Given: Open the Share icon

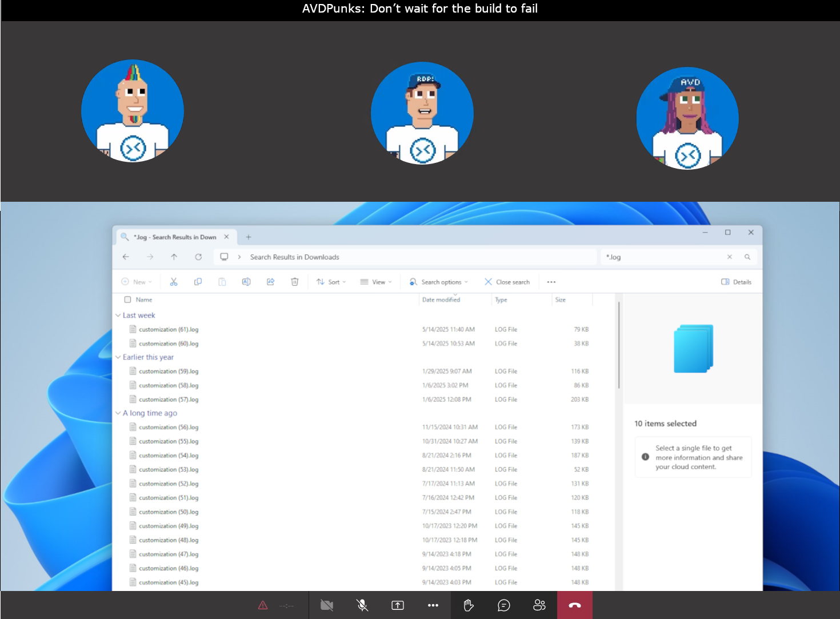Looking at the screenshot, I should point(270,282).
